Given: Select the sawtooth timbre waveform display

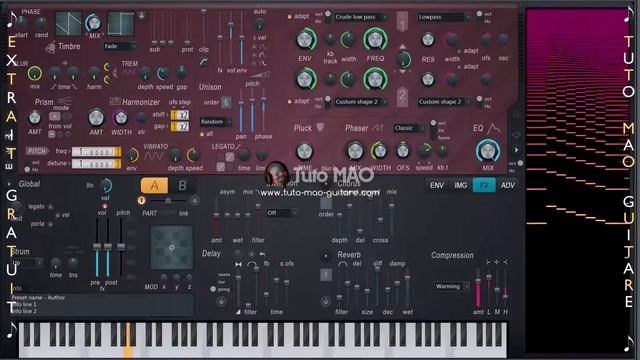Looking at the screenshot, I should coord(69,24).
